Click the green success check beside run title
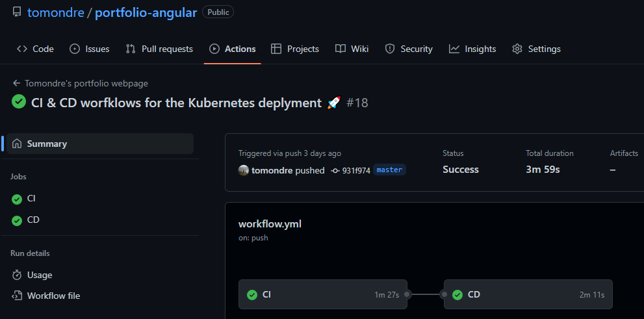The width and height of the screenshot is (644, 319). point(19,102)
